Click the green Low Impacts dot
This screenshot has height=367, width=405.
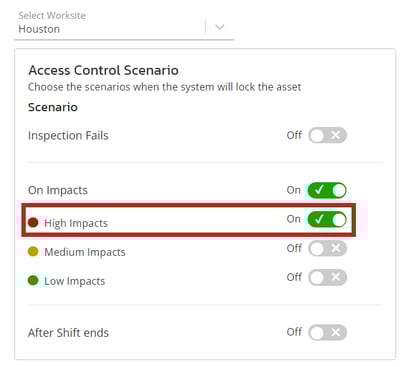coord(33,280)
